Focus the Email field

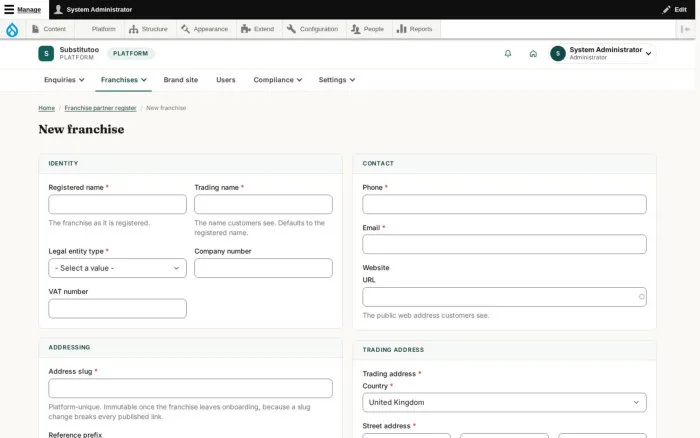(x=504, y=245)
